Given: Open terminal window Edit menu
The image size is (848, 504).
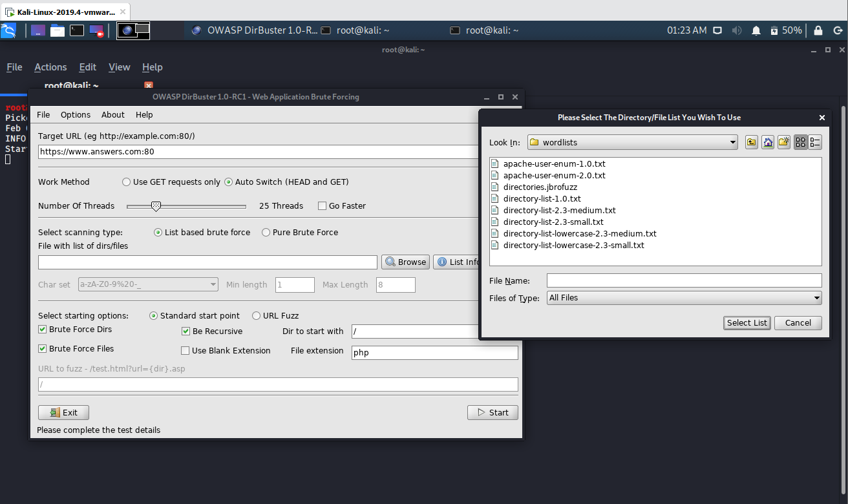Looking at the screenshot, I should [88, 67].
